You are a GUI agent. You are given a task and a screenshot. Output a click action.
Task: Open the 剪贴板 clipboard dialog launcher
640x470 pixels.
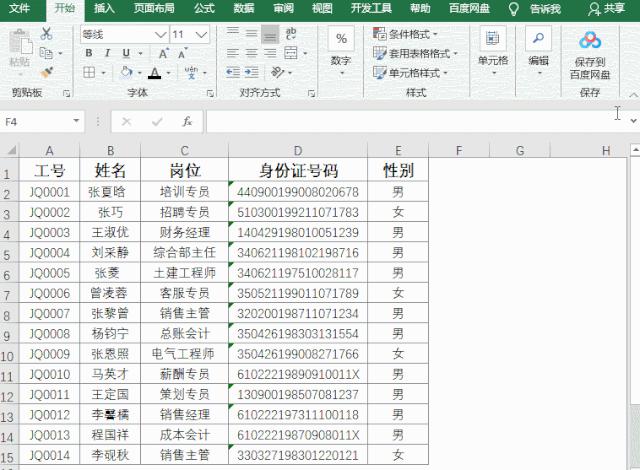click(x=67, y=93)
